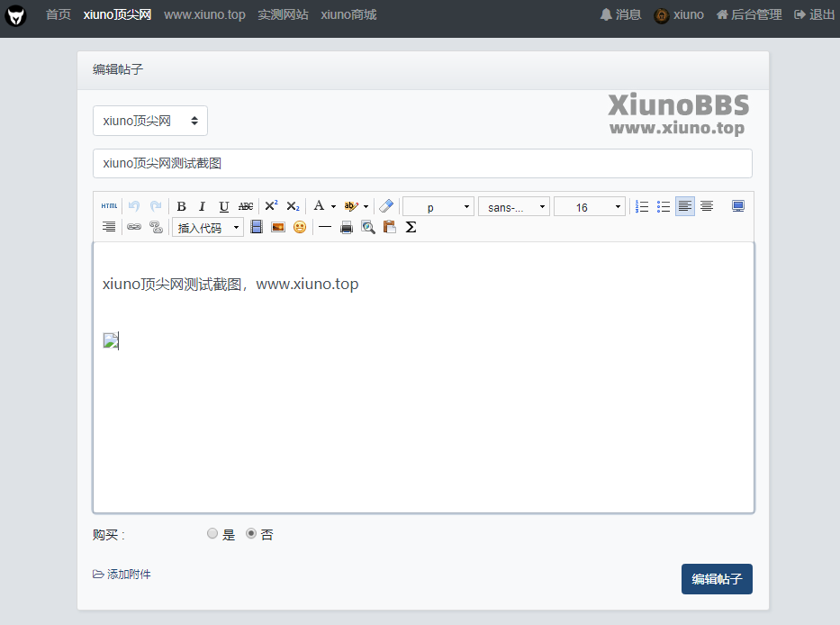Viewport: 840px width, 625px height.
Task: Remove the hyperlink with unlink icon
Action: (156, 227)
